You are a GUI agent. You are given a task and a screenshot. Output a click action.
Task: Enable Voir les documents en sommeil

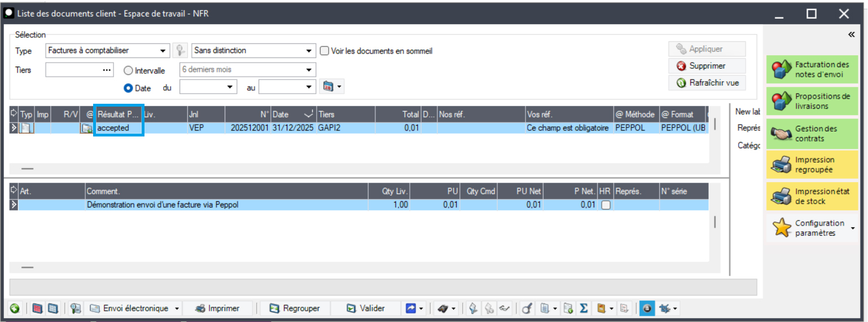pyautogui.click(x=325, y=51)
